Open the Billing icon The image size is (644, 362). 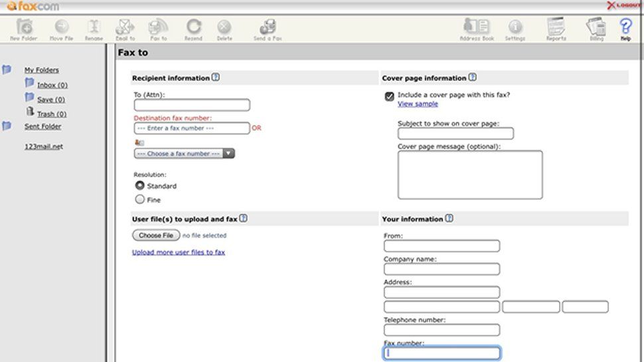click(596, 27)
